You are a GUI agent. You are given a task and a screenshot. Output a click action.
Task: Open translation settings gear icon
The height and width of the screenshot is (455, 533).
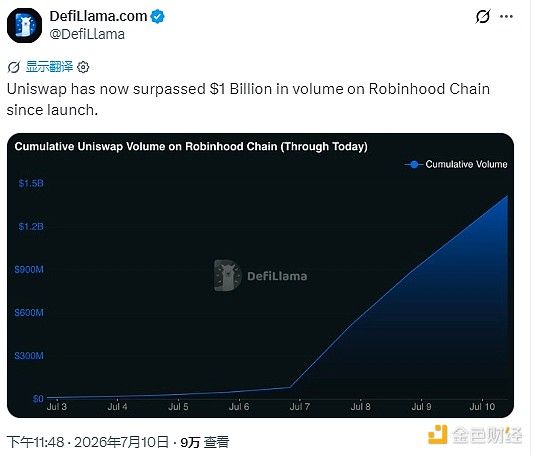point(83,67)
